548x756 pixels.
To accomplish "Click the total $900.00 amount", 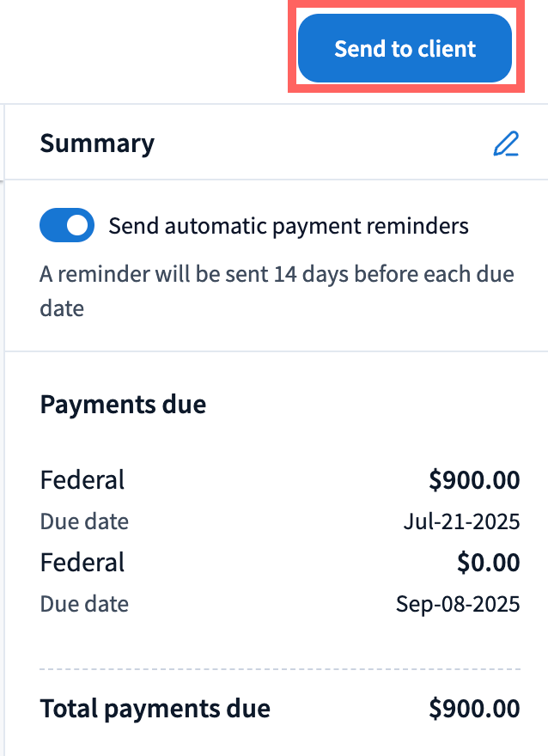I will click(x=474, y=709).
